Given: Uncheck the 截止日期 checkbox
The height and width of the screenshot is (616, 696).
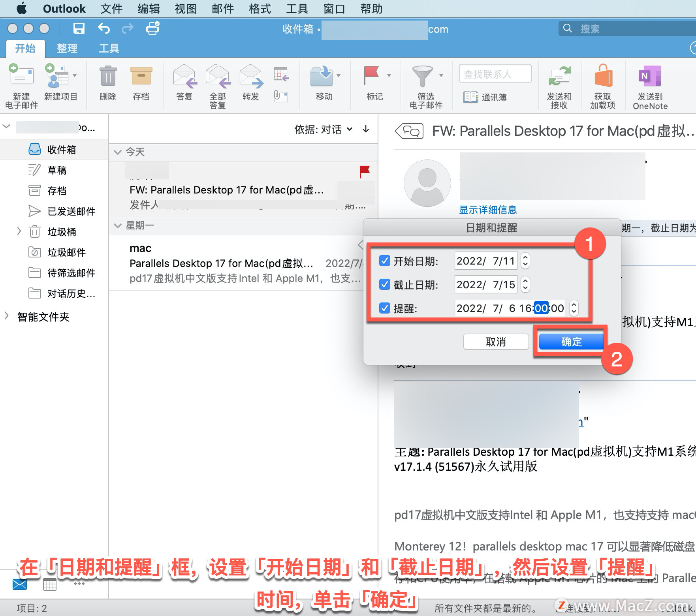Looking at the screenshot, I should coord(384,284).
